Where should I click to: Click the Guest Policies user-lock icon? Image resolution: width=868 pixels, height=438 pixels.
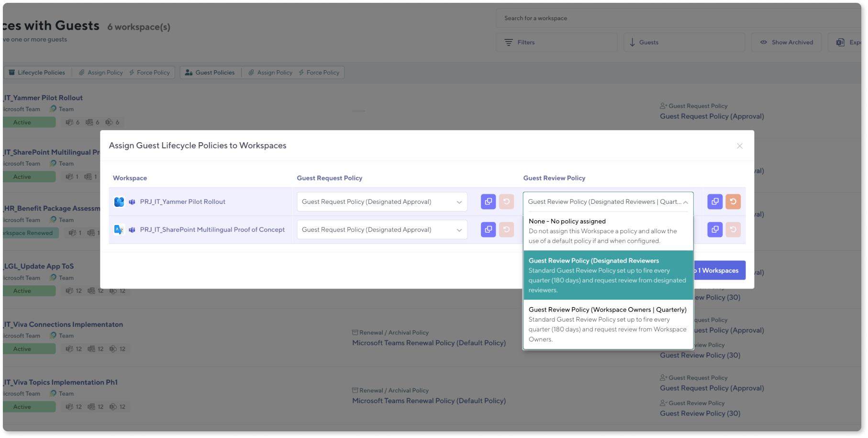[x=189, y=72]
